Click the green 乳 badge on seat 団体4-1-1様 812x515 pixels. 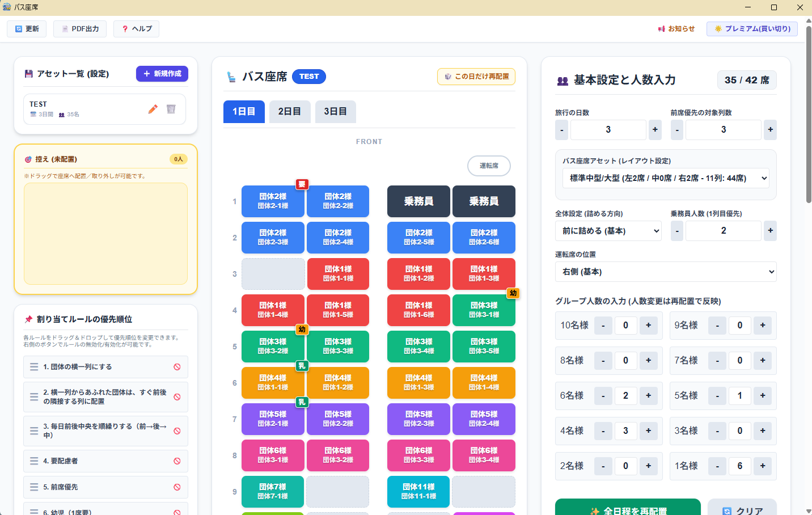click(x=302, y=366)
